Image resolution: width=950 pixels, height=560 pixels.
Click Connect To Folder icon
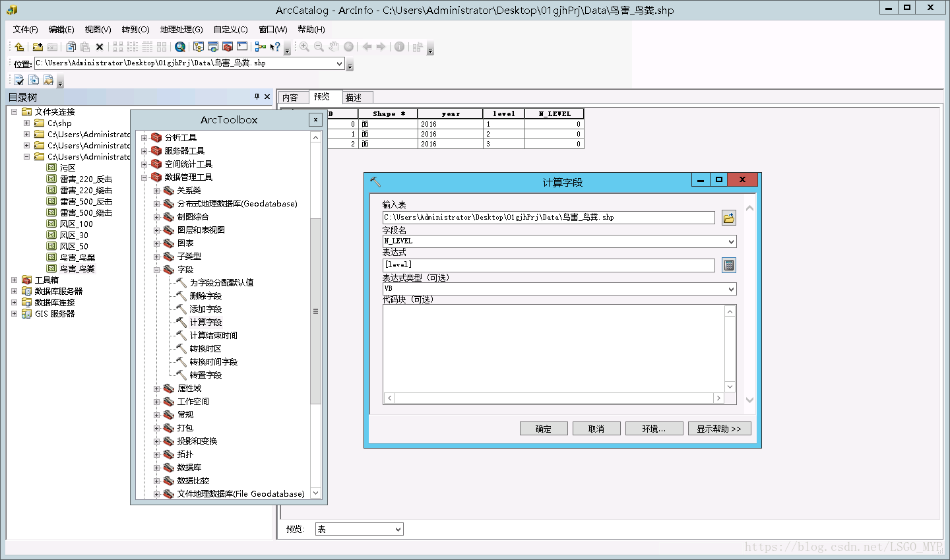point(38,47)
